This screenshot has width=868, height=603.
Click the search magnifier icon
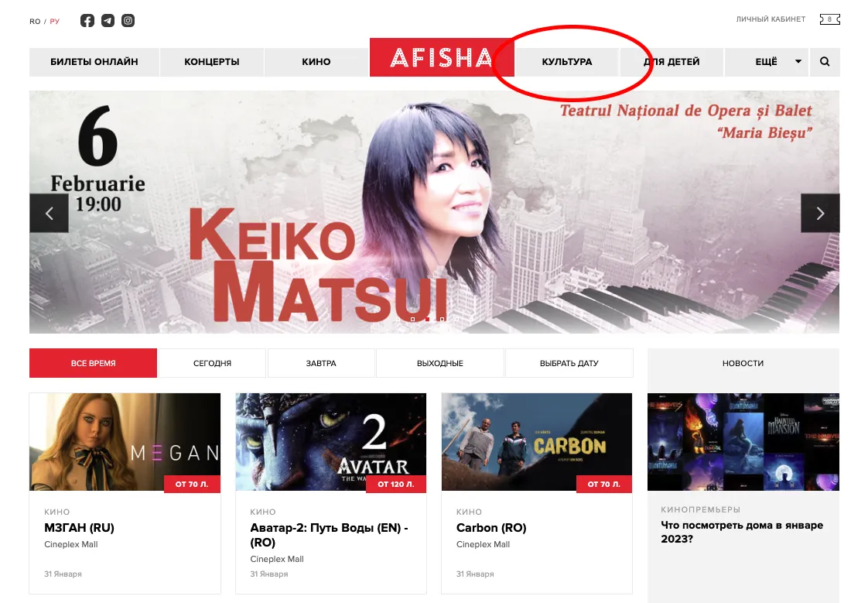824,61
